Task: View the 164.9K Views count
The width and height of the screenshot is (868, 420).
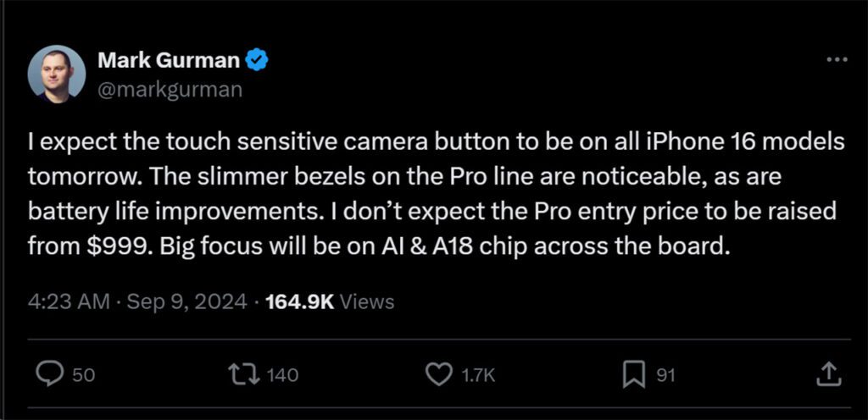Action: pyautogui.click(x=299, y=301)
